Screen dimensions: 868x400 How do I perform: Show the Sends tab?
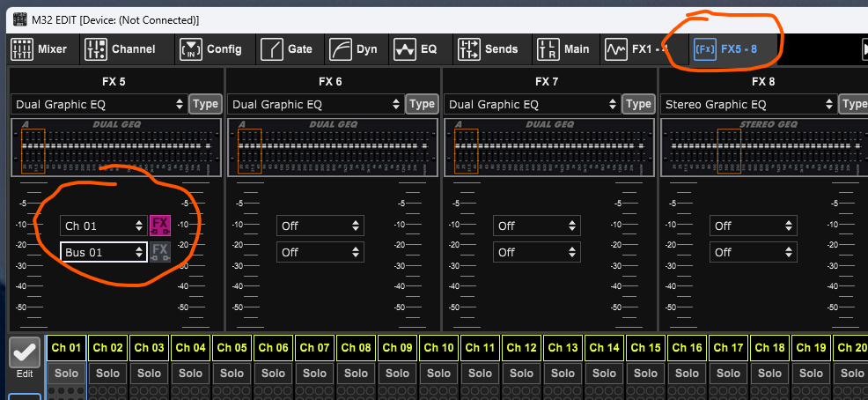tap(489, 49)
